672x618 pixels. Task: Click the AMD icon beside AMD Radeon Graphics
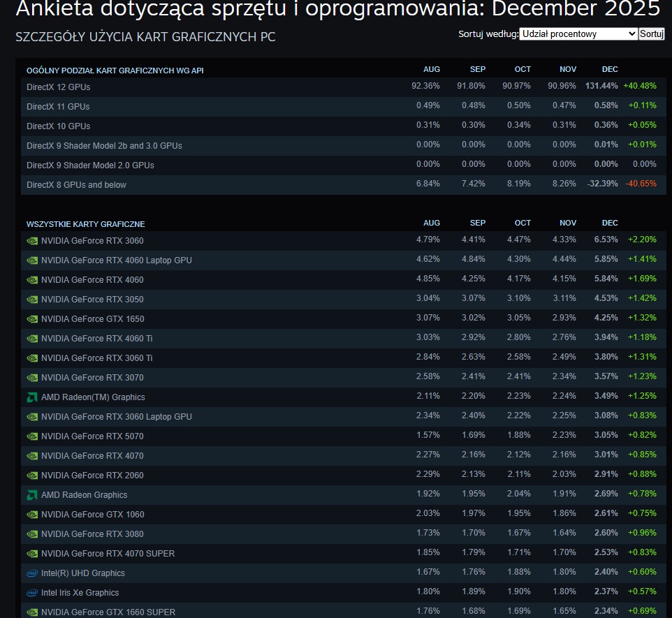coord(31,494)
